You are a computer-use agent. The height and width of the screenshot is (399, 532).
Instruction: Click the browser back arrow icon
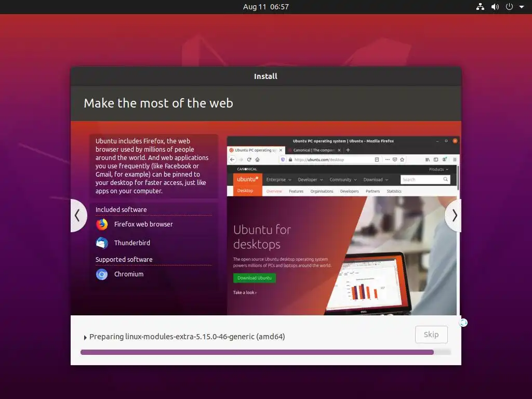232,159
